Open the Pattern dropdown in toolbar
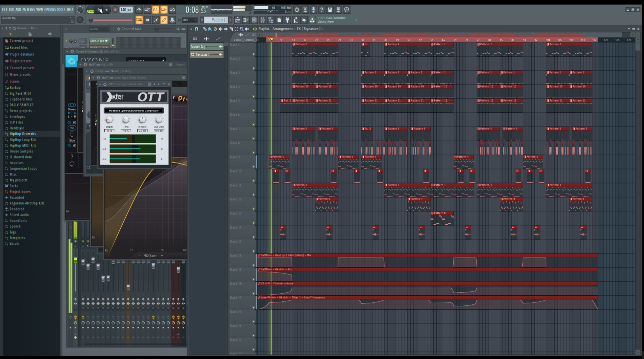 pyautogui.click(x=218, y=20)
